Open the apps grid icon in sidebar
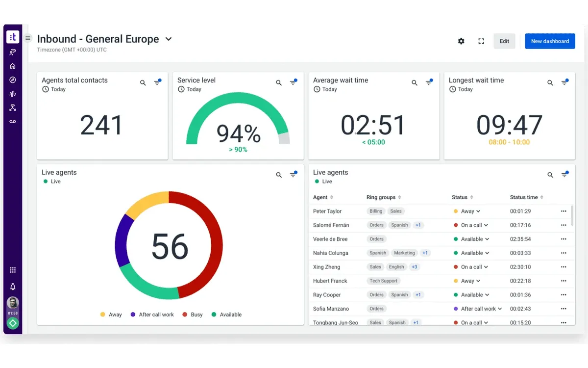The image size is (588, 368). 13,270
